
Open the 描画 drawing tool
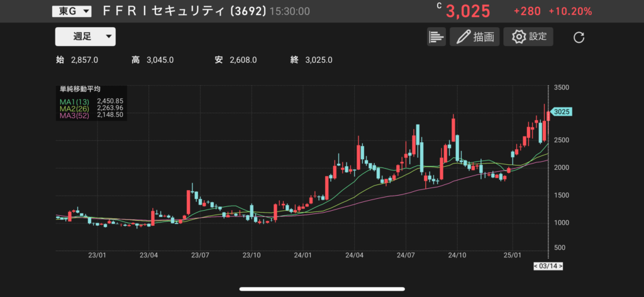coord(474,36)
